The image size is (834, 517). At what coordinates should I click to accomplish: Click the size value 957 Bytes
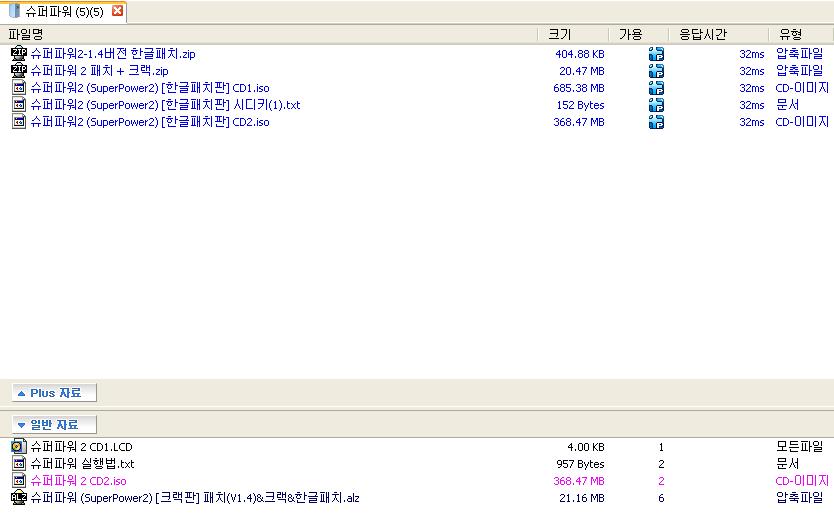[x=580, y=464]
